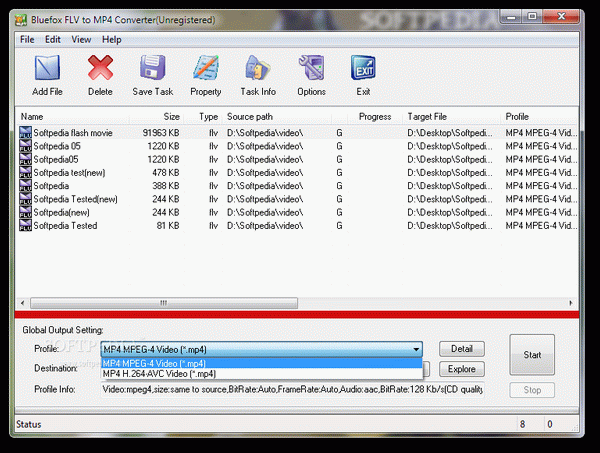Select the Softpedia flash movie row name
Viewport: 600px width, 453px height.
[73, 133]
